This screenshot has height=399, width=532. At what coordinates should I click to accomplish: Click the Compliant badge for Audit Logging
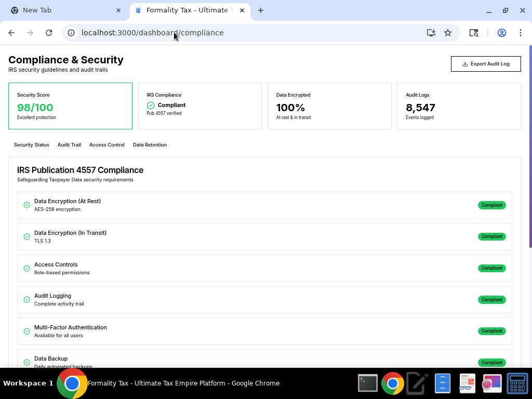491,300
